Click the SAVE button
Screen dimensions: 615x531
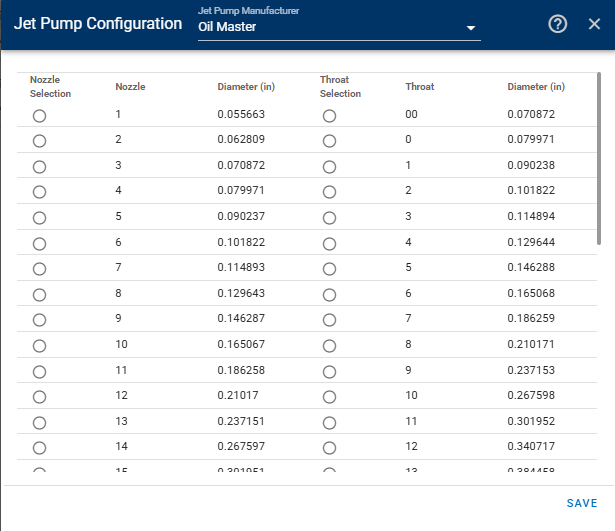click(x=582, y=503)
